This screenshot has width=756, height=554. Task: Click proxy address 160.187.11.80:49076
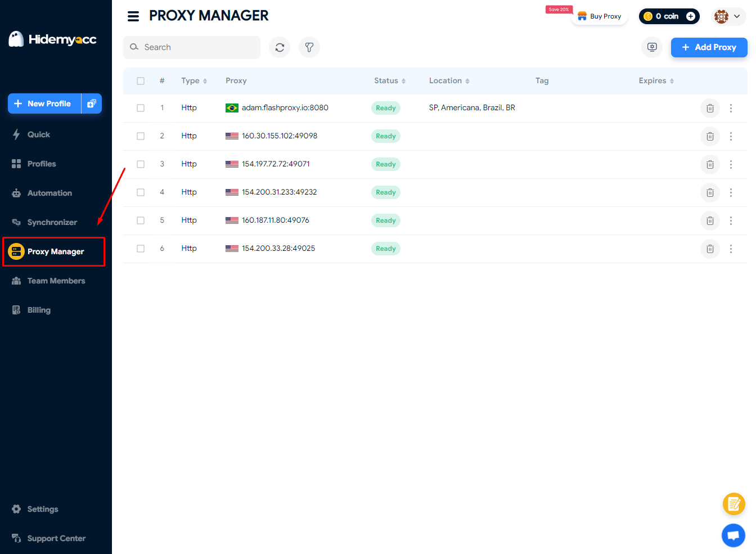276,220
